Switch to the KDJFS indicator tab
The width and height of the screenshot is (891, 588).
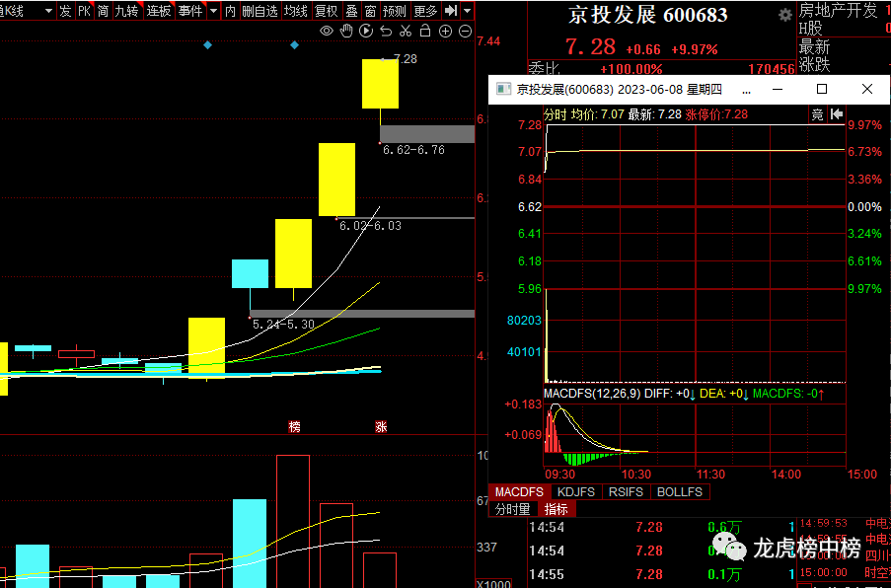pyautogui.click(x=577, y=491)
